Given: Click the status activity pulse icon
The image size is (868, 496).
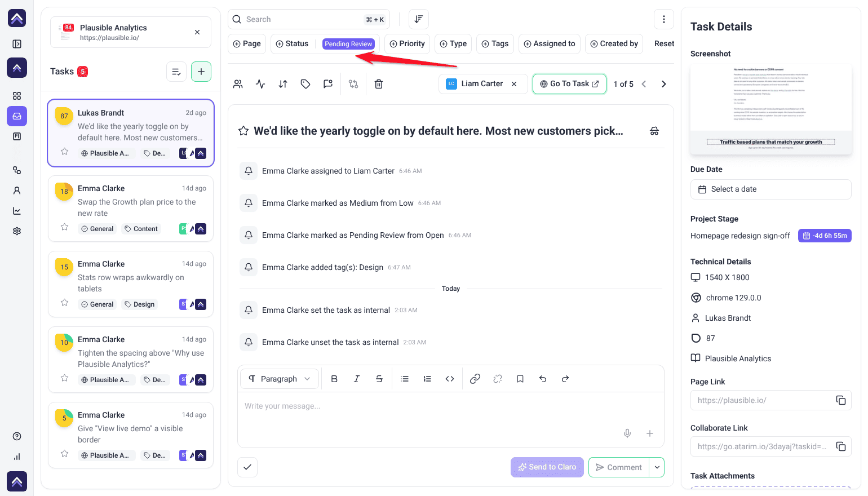Looking at the screenshot, I should 260,84.
